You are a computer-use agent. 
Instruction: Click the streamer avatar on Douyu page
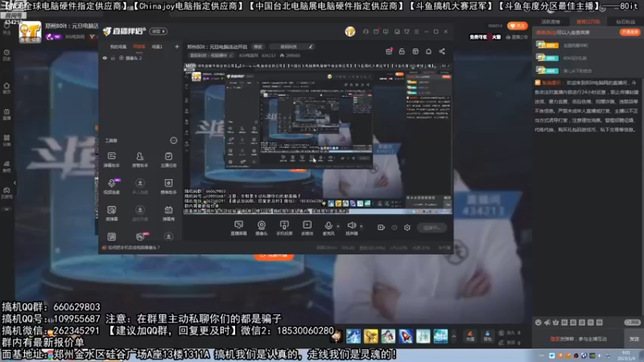point(30,32)
